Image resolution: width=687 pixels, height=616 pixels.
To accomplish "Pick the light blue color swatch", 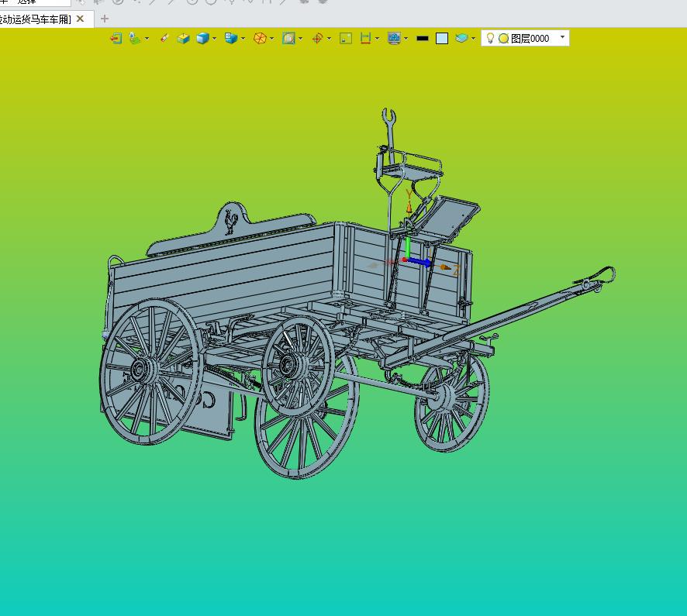I will (442, 39).
